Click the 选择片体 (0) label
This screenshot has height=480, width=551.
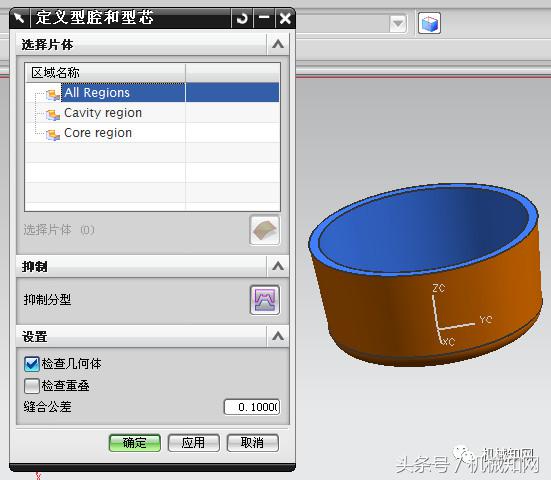[59, 230]
